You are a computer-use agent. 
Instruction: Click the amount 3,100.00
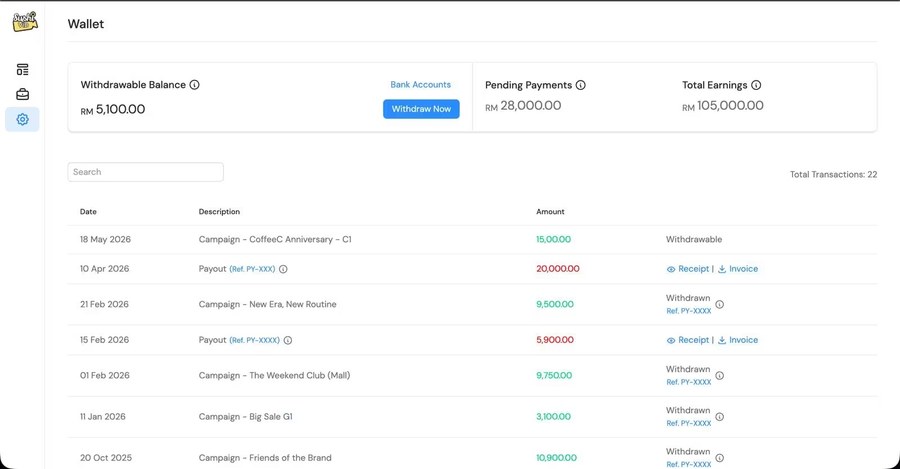pos(553,417)
